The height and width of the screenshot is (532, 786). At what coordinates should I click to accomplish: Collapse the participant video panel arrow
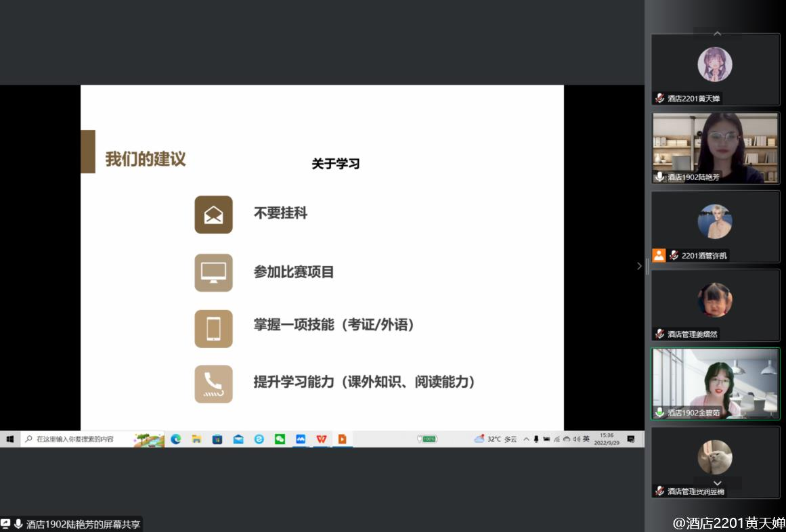639,266
